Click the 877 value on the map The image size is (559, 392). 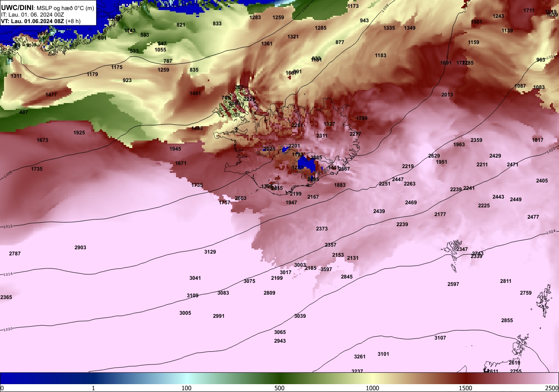tap(340, 42)
